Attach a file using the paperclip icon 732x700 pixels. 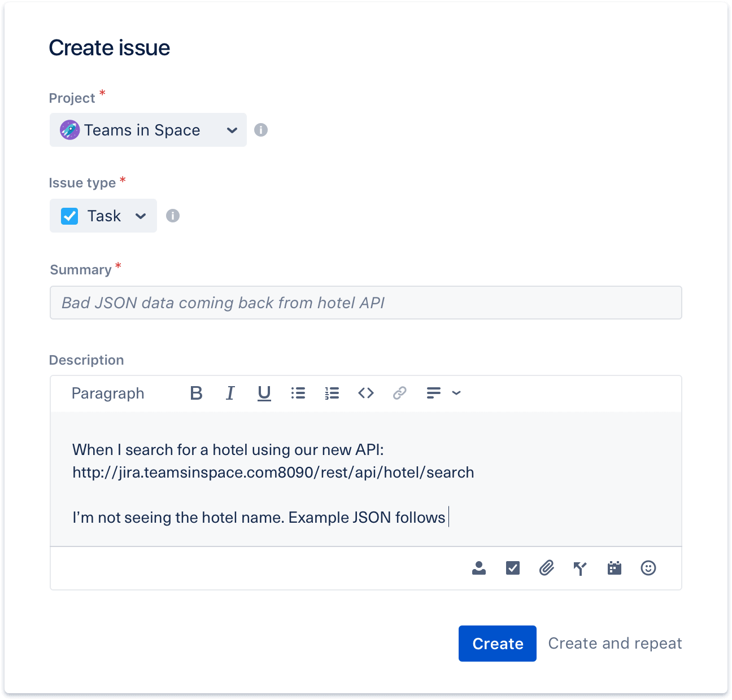coord(546,568)
